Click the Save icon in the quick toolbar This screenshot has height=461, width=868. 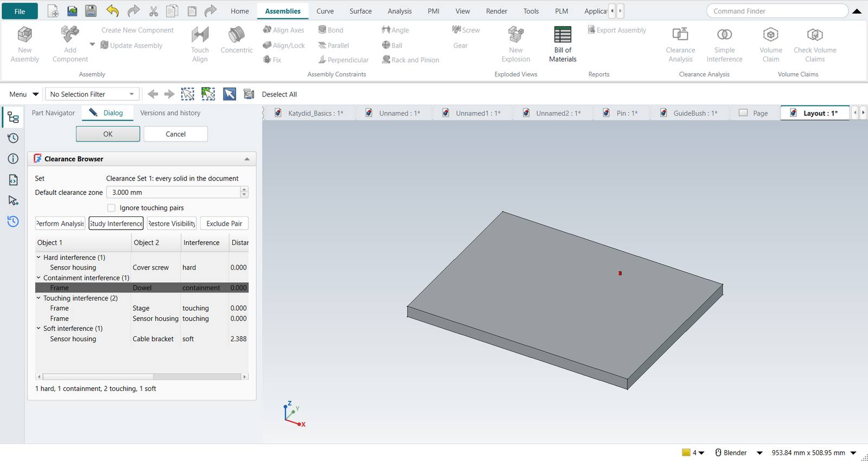91,11
